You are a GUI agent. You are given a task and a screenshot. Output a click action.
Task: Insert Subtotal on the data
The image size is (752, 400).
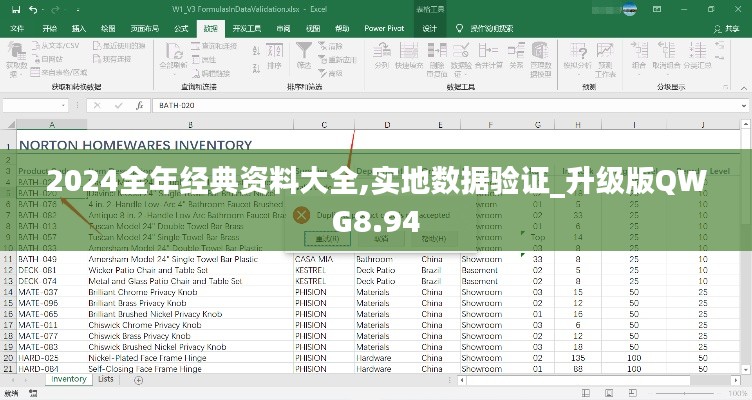[x=697, y=56]
